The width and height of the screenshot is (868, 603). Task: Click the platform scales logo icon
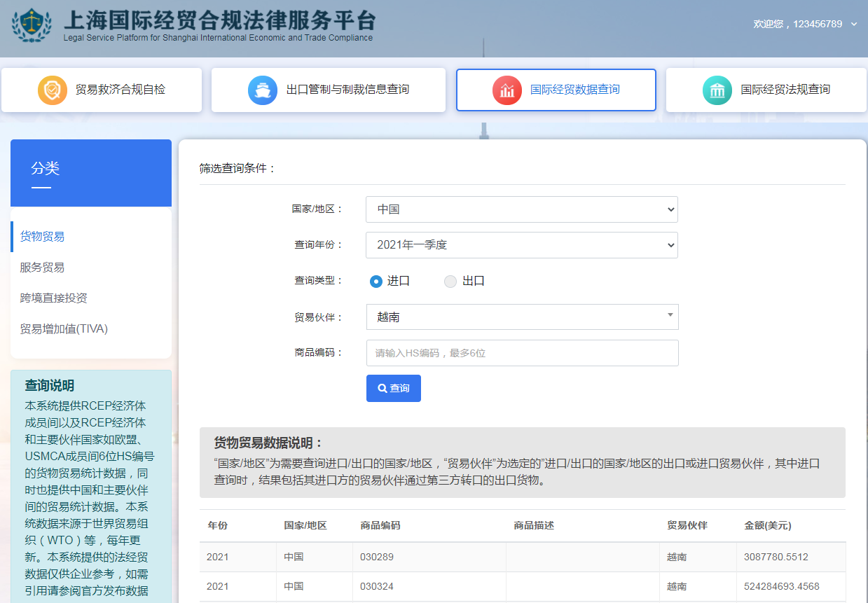(x=32, y=25)
